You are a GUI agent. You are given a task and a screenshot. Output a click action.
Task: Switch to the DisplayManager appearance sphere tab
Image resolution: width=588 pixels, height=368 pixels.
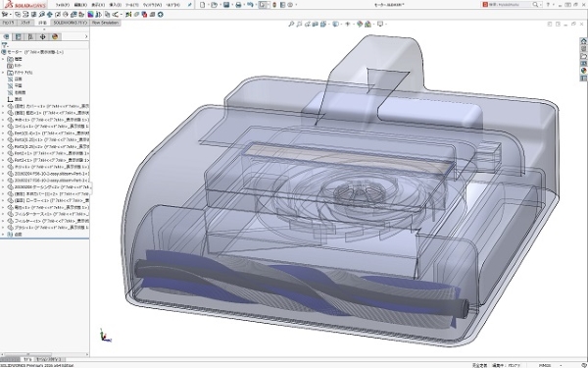pos(55,37)
